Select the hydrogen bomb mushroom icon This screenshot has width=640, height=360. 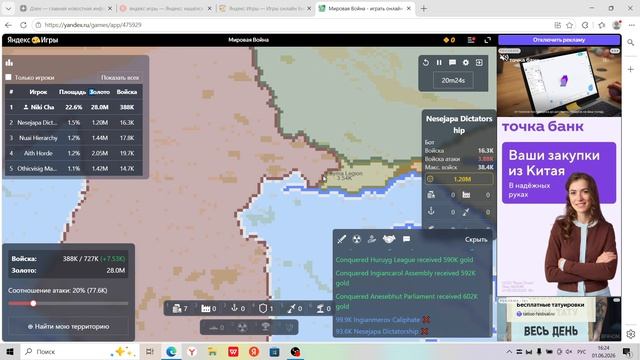(265, 327)
